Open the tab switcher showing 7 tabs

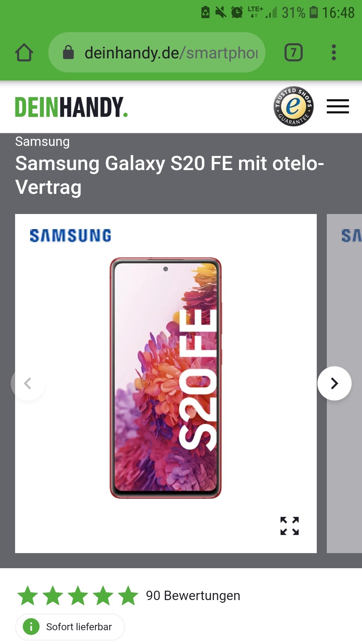pyautogui.click(x=294, y=53)
